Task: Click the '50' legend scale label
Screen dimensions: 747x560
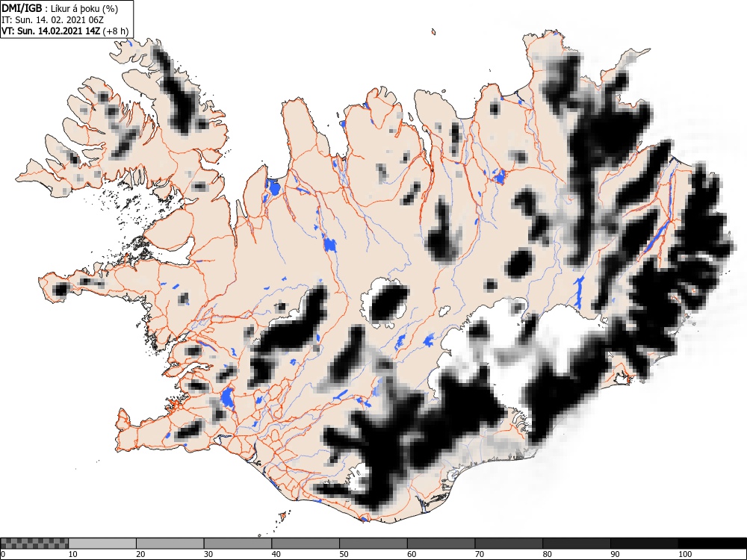Action: (344, 554)
